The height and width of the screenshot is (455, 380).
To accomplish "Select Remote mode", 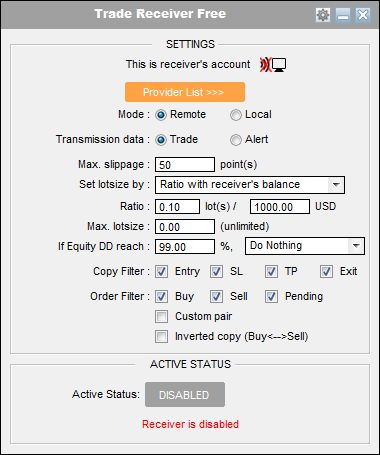I will [161, 115].
